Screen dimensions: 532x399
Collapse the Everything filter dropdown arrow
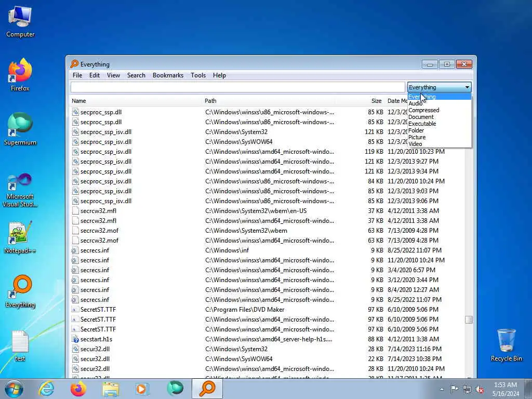(467, 87)
